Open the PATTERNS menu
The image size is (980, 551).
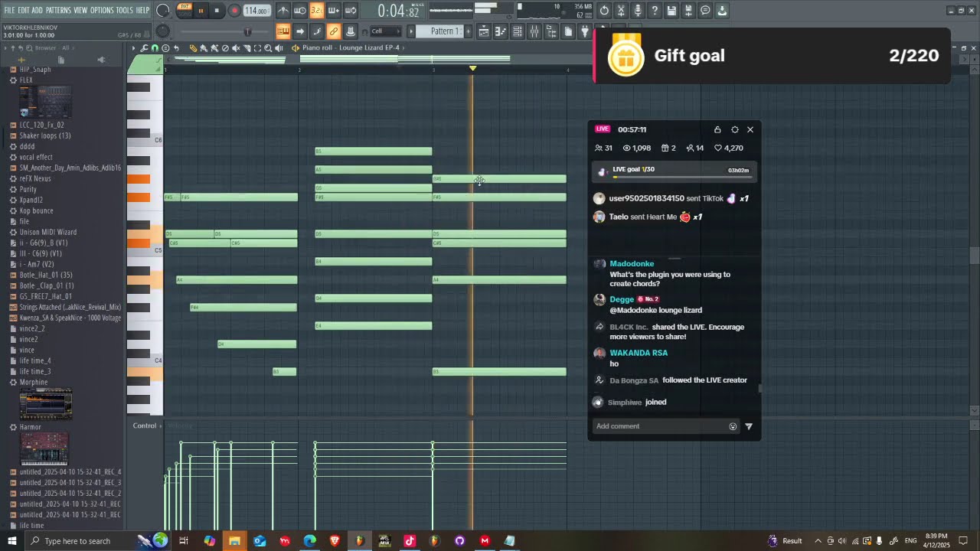[58, 10]
